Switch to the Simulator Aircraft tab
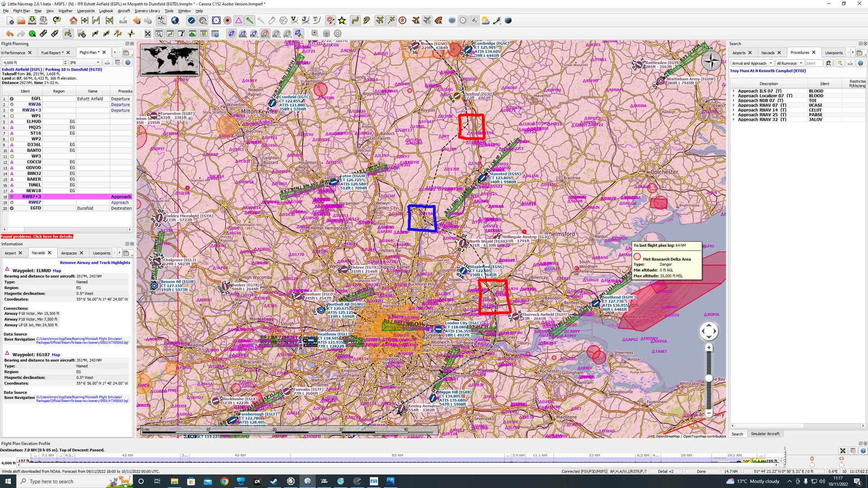The image size is (868, 488). (765, 434)
